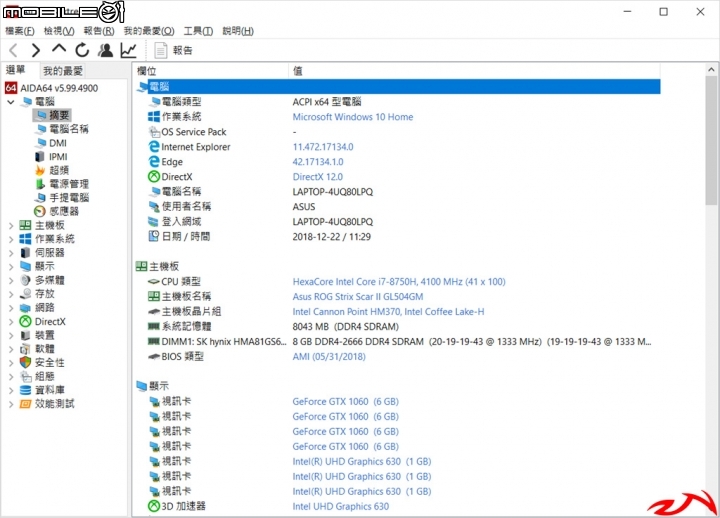Click the 組態 icon in the tree
The image size is (720, 518).
tap(25, 377)
